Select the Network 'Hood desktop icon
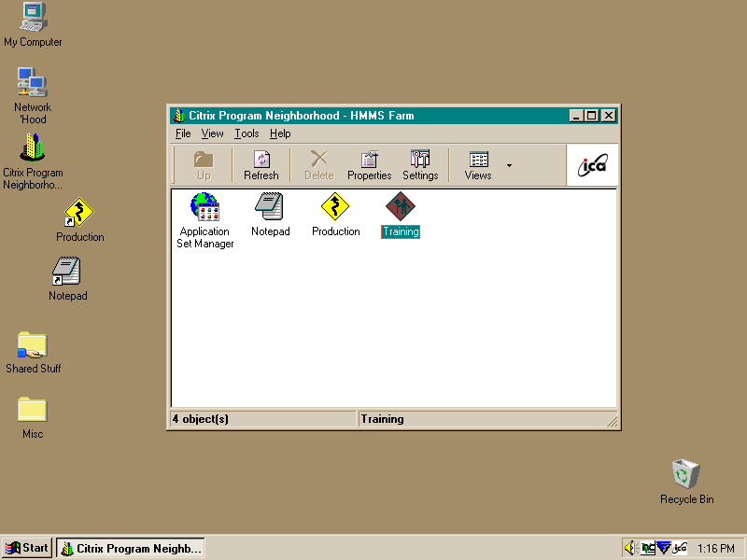 pyautogui.click(x=33, y=96)
